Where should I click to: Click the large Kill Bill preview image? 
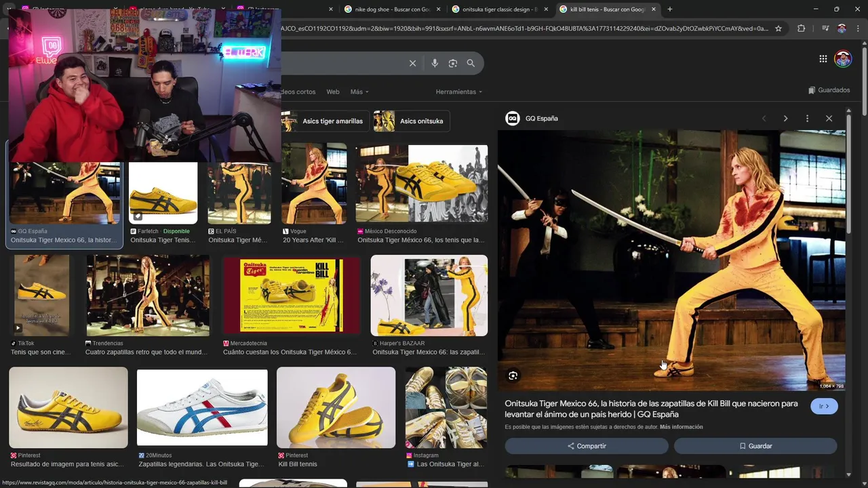click(671, 260)
